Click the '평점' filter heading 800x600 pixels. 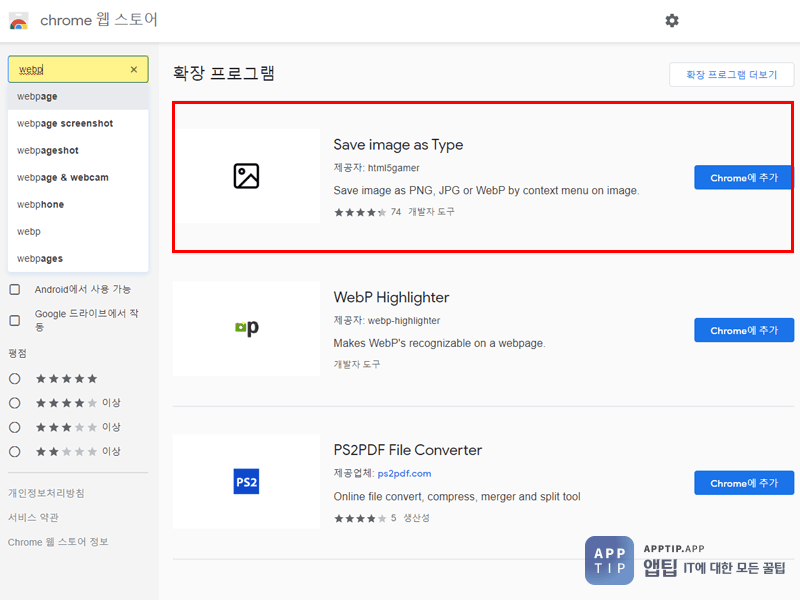click(x=17, y=353)
